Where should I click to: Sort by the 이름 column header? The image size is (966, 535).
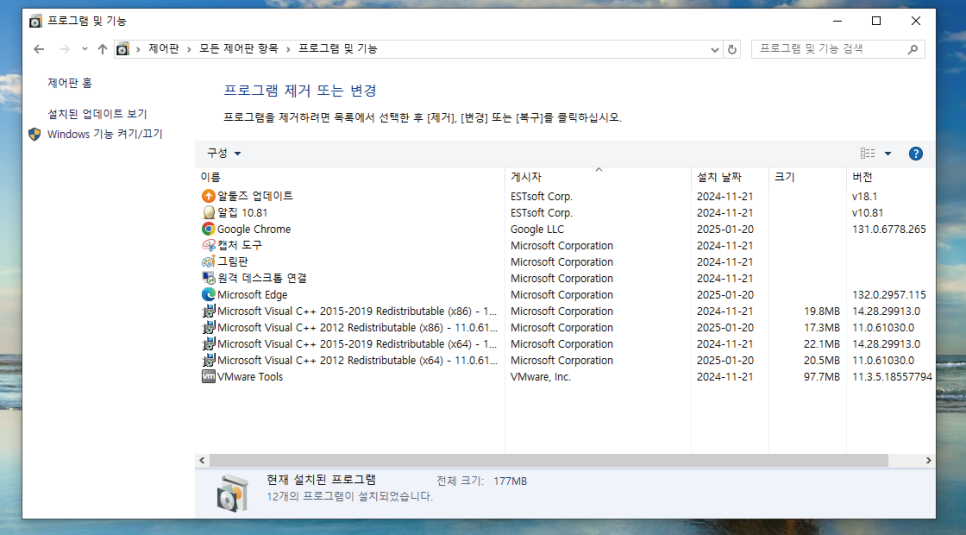350,177
